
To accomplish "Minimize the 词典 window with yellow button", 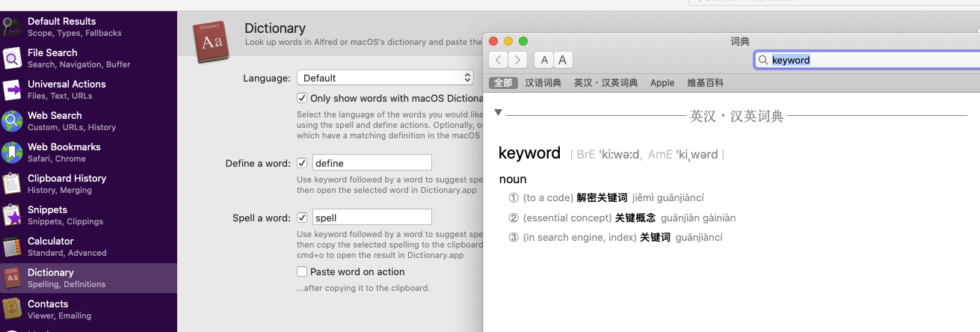I will point(508,41).
